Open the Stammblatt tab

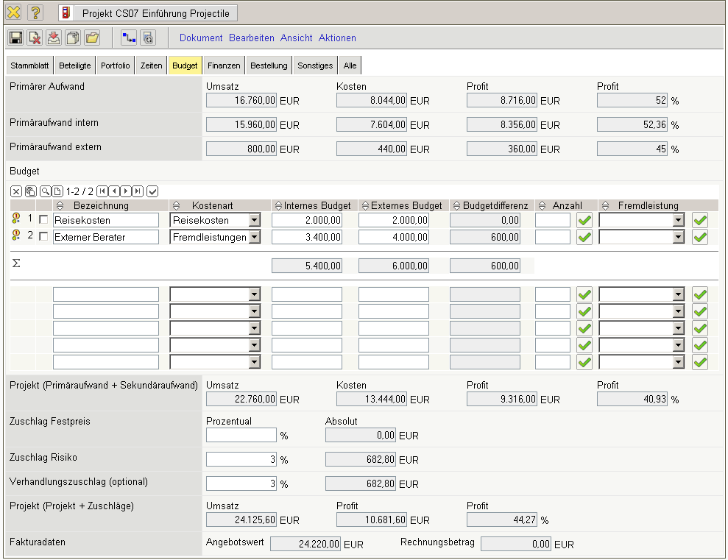[x=30, y=65]
